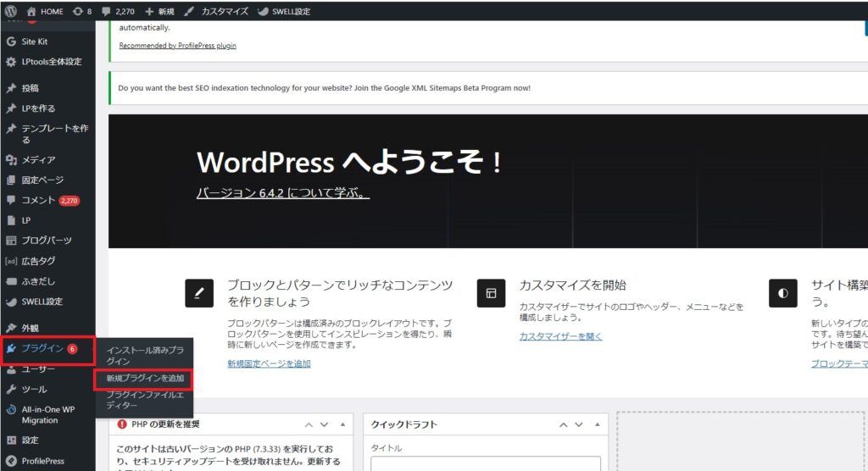The height and width of the screenshot is (471, 868).
Task: Open LPを作る in the sidebar
Action: coord(38,108)
